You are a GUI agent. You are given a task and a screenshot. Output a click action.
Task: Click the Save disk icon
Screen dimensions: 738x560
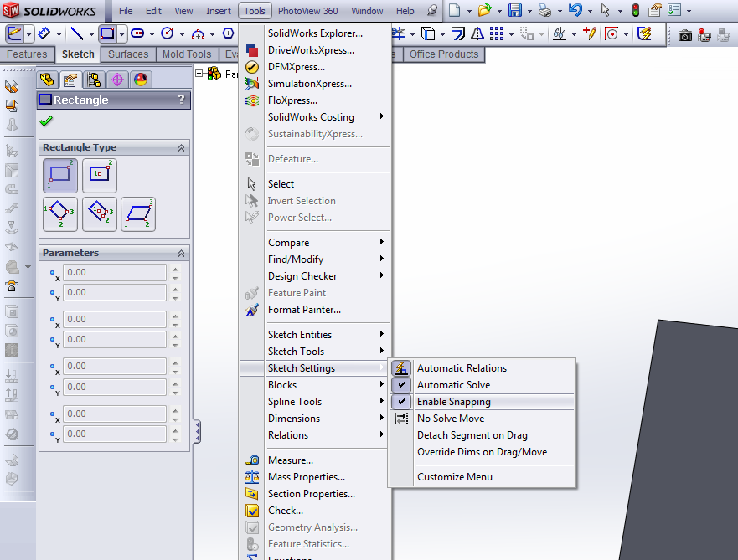point(515,10)
